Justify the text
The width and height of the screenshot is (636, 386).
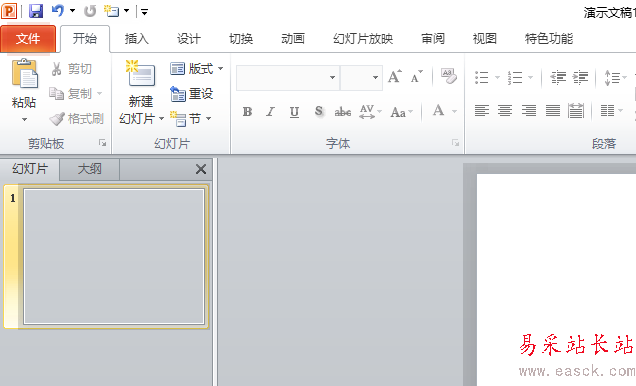(x=552, y=111)
